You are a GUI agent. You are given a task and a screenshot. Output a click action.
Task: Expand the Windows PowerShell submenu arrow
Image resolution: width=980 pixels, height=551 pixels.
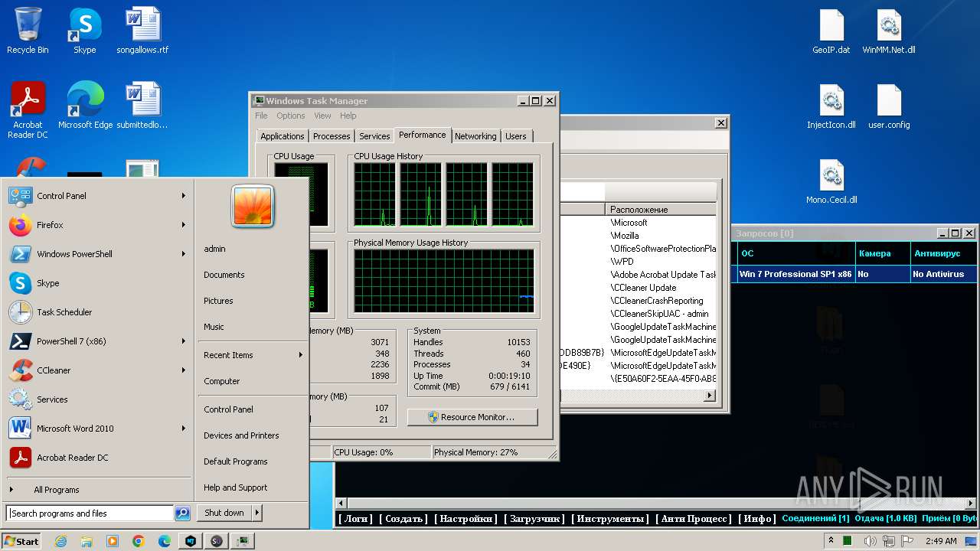pos(184,254)
